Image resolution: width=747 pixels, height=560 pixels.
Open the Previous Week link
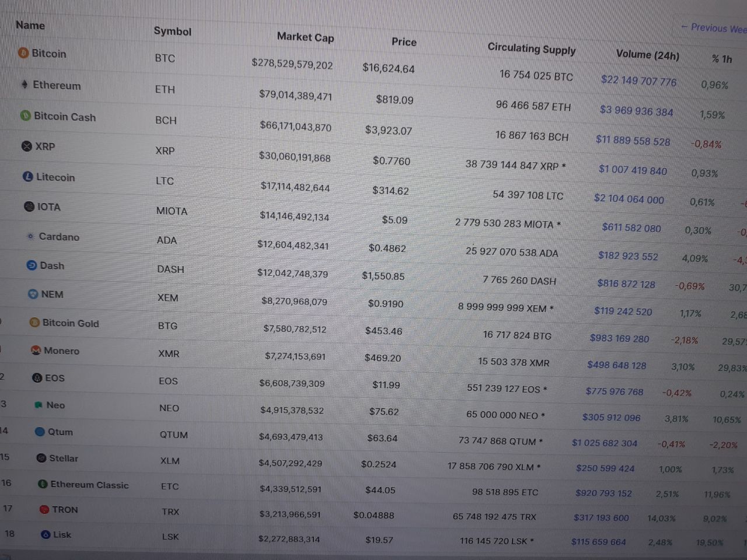click(x=714, y=28)
